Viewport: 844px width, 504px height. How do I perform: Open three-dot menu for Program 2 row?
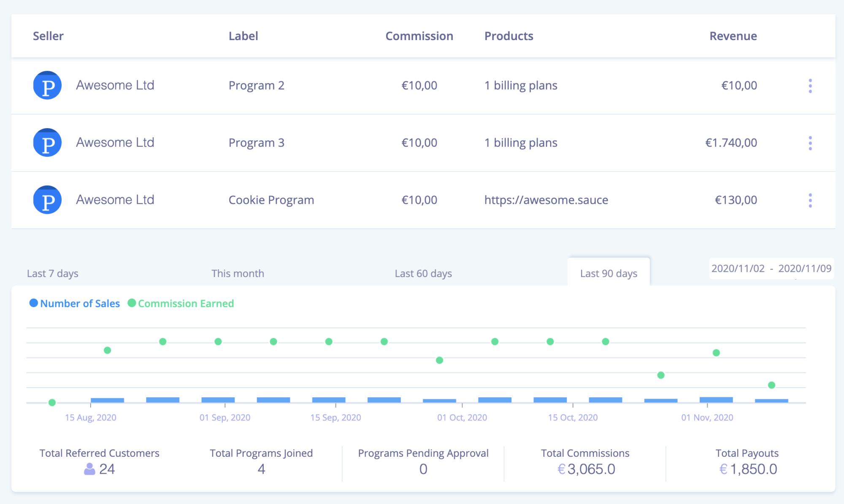(810, 86)
